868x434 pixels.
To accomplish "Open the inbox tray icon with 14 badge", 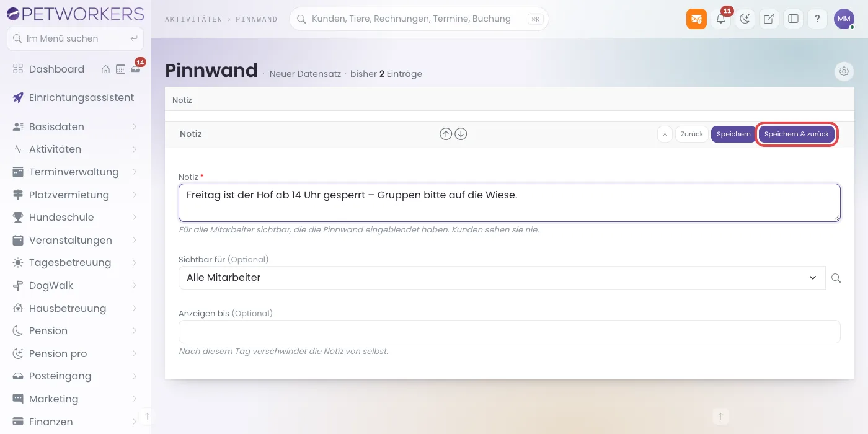I will pos(136,69).
